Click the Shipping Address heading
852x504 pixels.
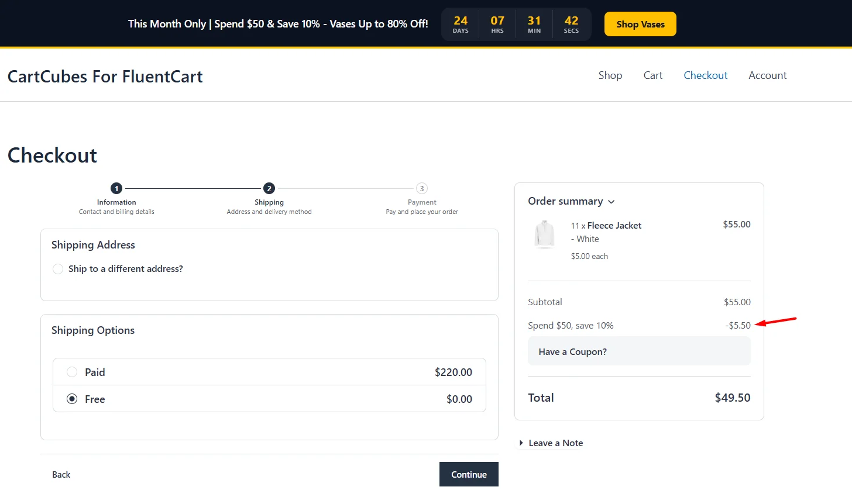click(x=93, y=245)
